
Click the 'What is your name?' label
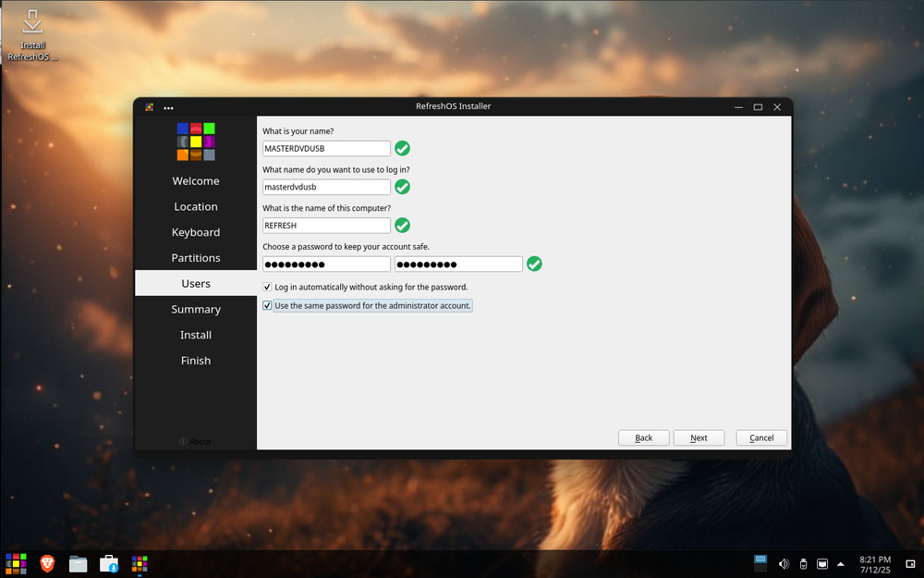pos(298,131)
